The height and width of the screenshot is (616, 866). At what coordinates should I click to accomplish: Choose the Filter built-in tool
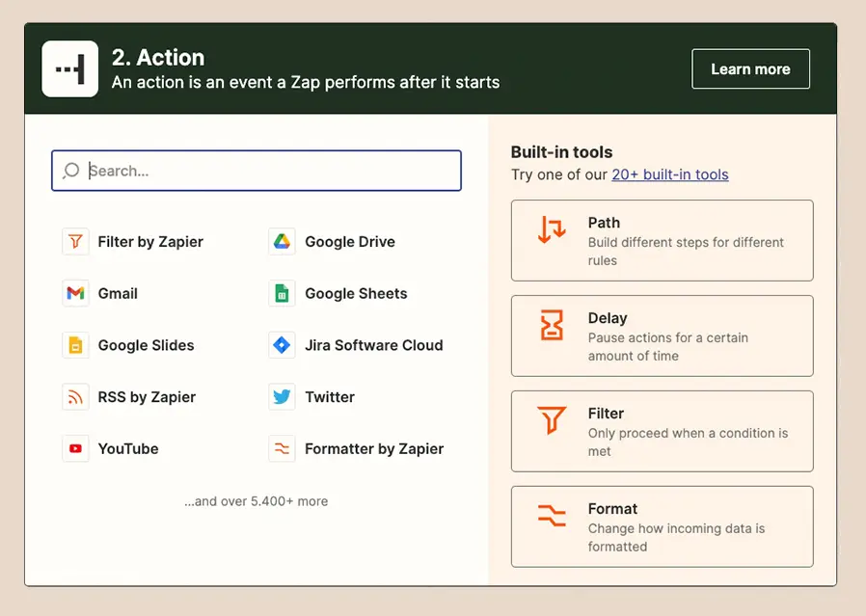pyautogui.click(x=662, y=431)
